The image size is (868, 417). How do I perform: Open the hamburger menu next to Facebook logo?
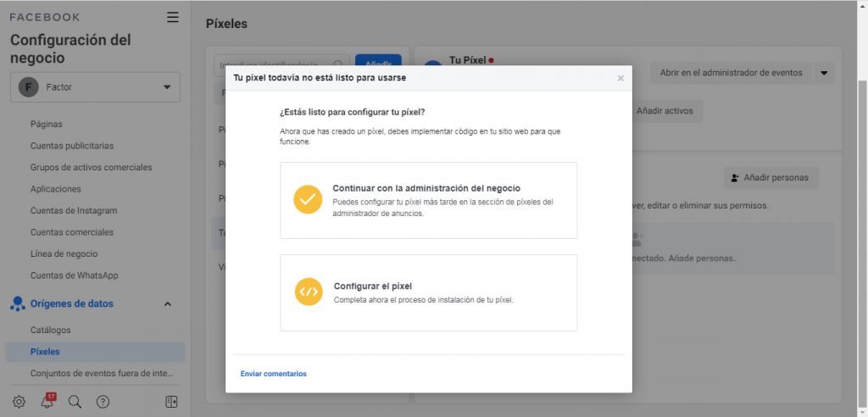[x=173, y=17]
